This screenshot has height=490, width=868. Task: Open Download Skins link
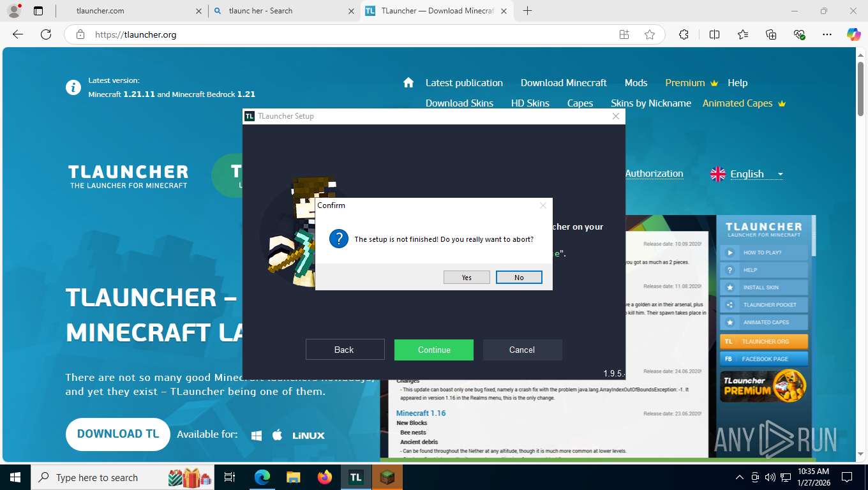click(x=460, y=103)
